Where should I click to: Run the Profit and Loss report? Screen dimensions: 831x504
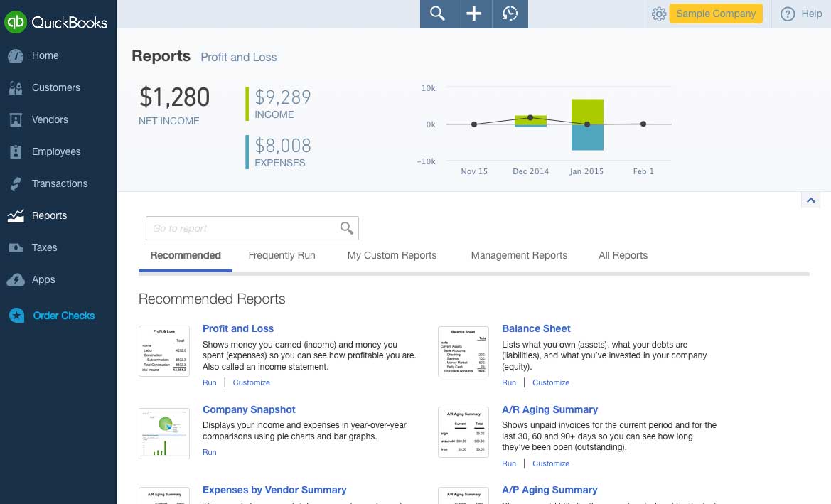[x=209, y=382]
